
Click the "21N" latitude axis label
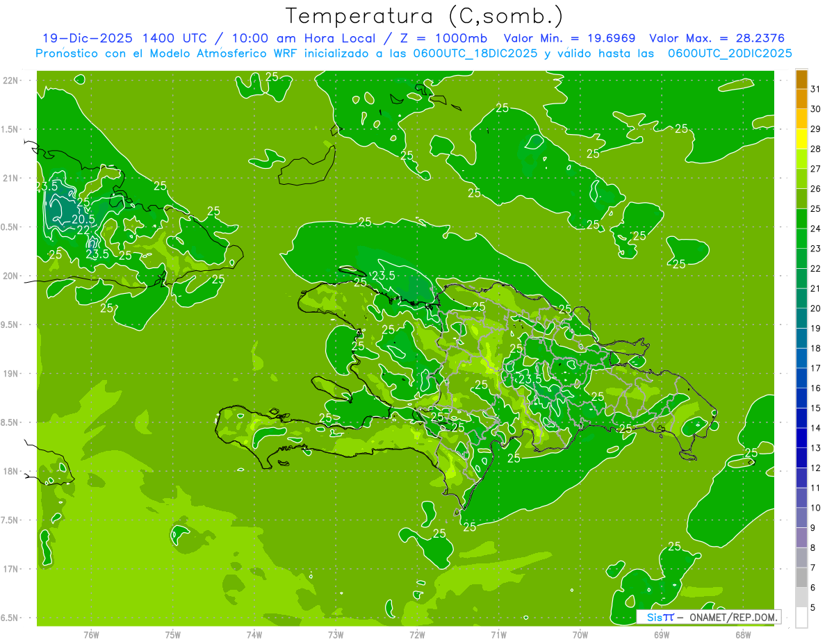click(x=11, y=179)
